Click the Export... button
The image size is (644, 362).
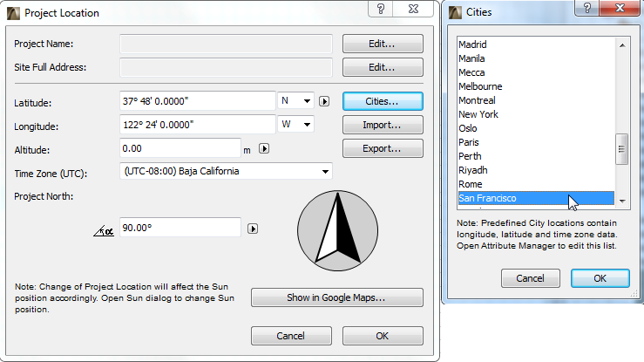pyautogui.click(x=383, y=148)
